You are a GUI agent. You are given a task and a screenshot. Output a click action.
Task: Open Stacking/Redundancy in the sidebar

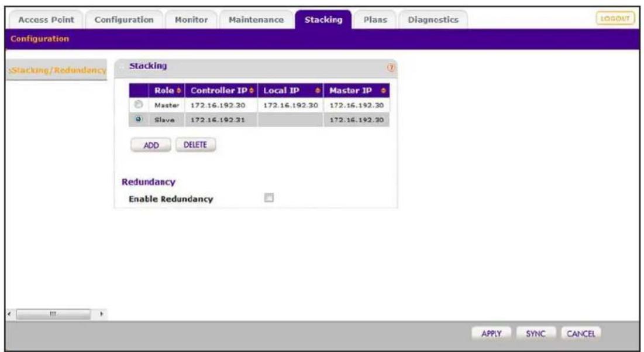[x=57, y=70]
